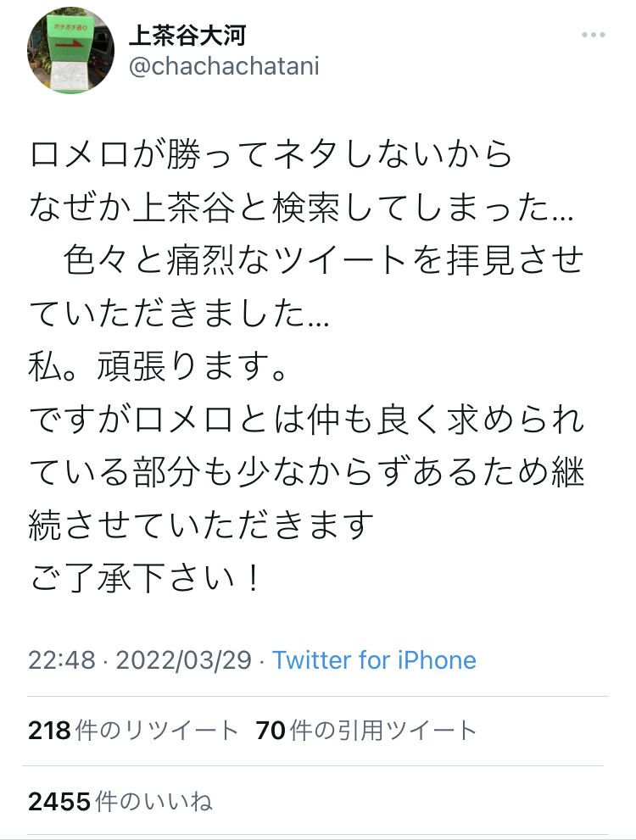The height and width of the screenshot is (840, 636).
Task: Select the likes count number 2455
Action: tap(59, 802)
